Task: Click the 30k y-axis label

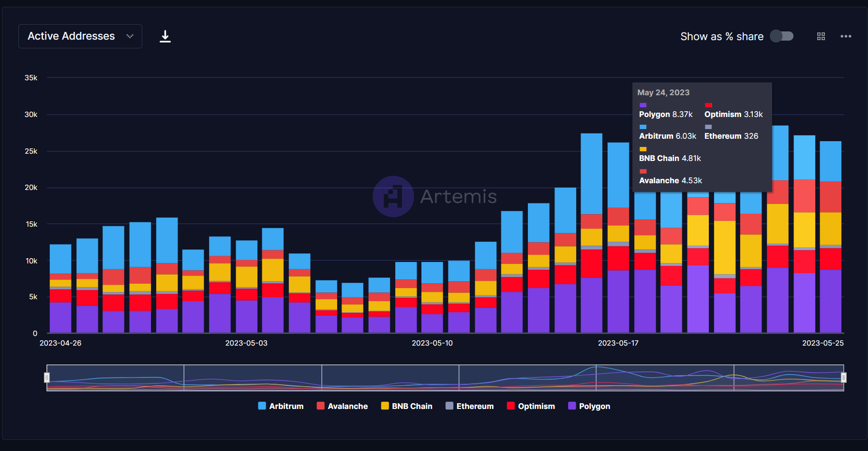Action: tap(31, 115)
